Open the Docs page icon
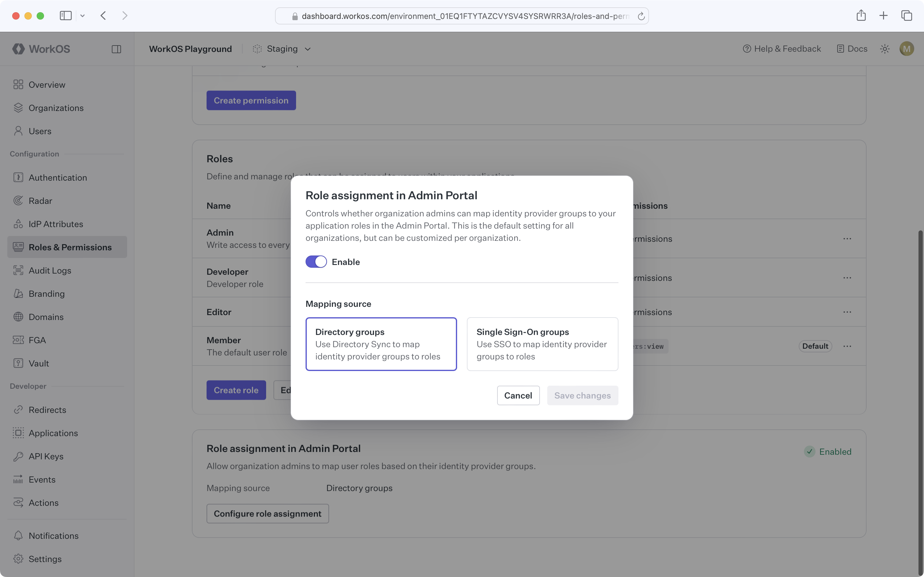The image size is (924, 577). (840, 49)
